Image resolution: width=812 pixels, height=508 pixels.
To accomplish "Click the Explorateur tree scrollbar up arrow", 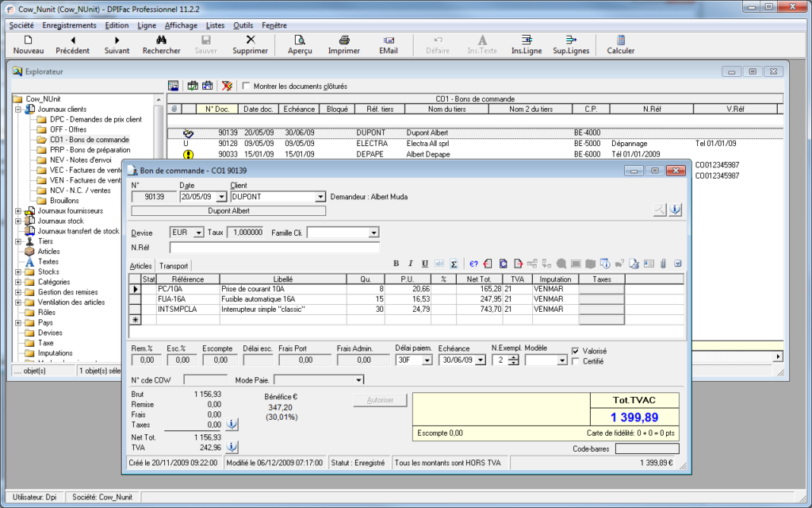I will click(x=159, y=99).
